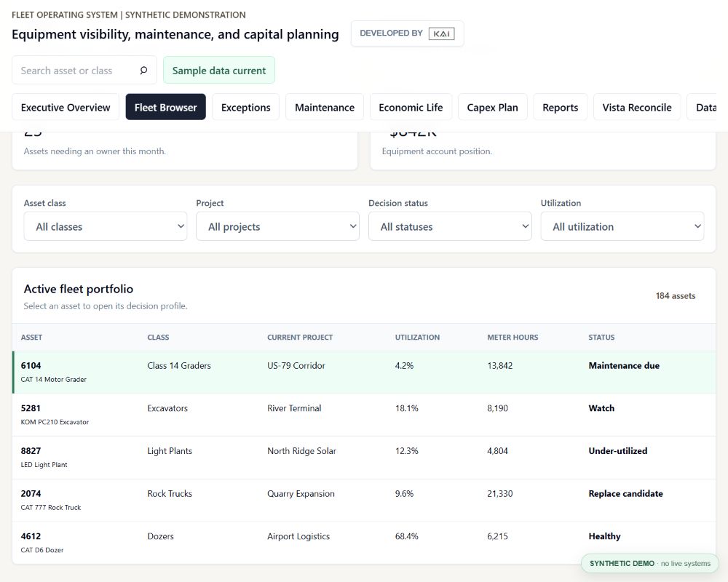The height and width of the screenshot is (582, 728).
Task: Click the River Terminal project cell
Action: 294,408
